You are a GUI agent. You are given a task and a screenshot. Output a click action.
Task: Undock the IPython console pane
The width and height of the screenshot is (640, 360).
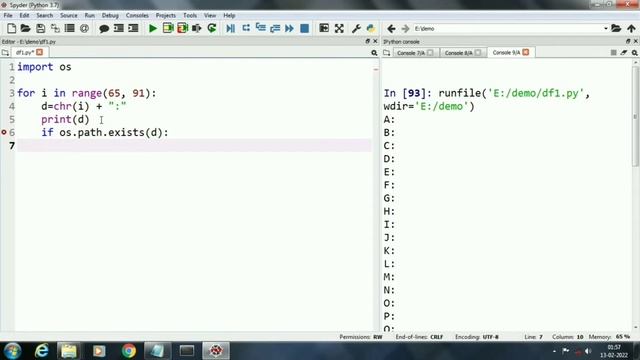click(628, 41)
